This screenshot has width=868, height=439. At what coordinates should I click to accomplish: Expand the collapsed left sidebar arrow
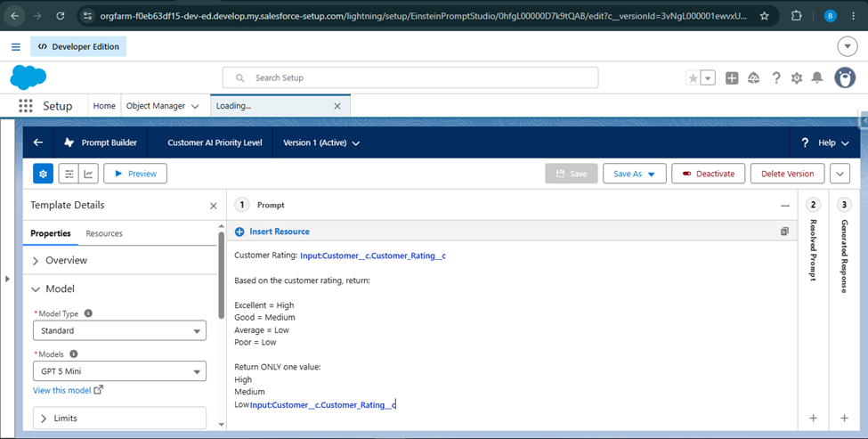(7, 279)
